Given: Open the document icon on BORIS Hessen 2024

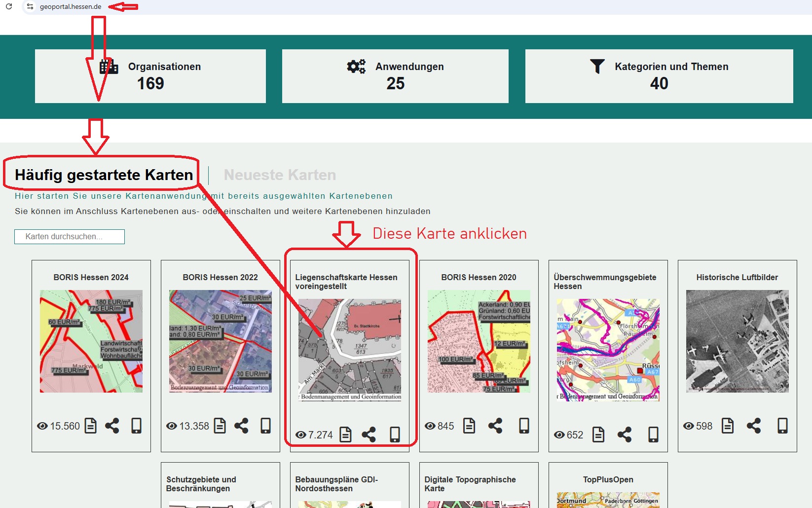Looking at the screenshot, I should click(91, 426).
